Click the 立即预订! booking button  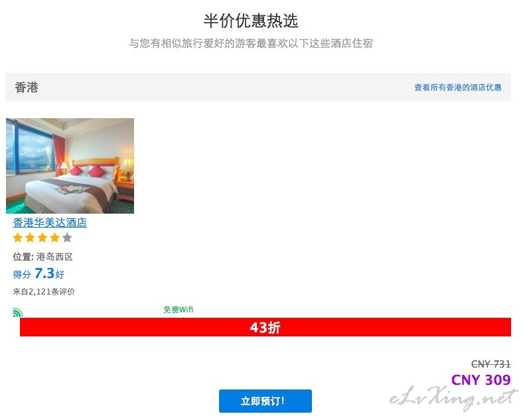(265, 401)
